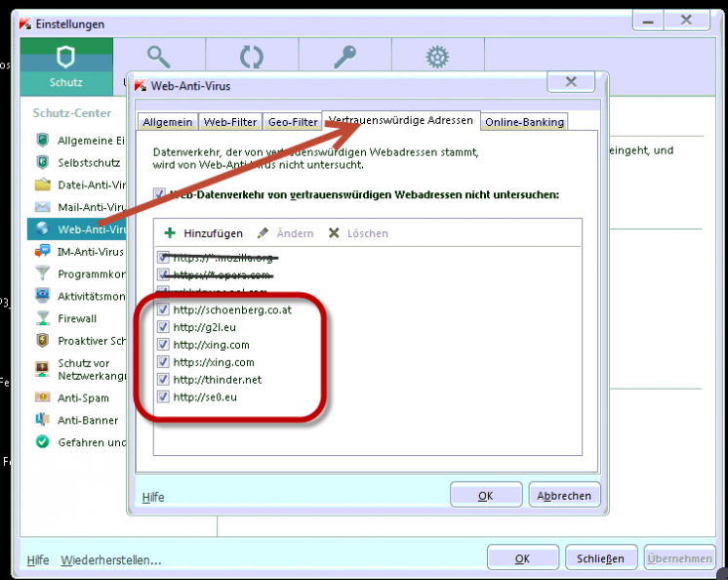Click the Kaspersky logo in Web-Anti-Virus title

[x=141, y=86]
